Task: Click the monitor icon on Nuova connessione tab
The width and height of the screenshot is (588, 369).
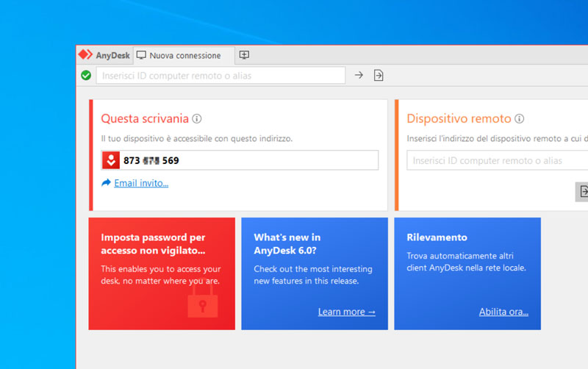Action: [x=141, y=55]
